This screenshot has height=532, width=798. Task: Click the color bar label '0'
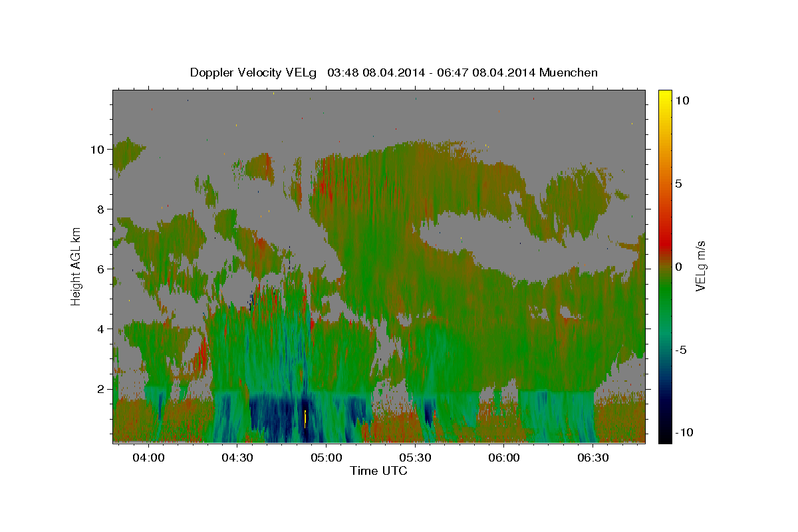678,267
